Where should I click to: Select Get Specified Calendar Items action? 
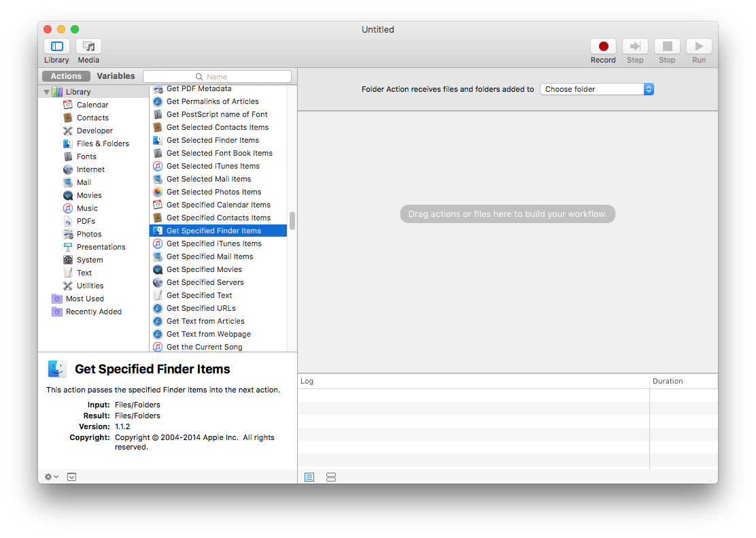pos(218,205)
